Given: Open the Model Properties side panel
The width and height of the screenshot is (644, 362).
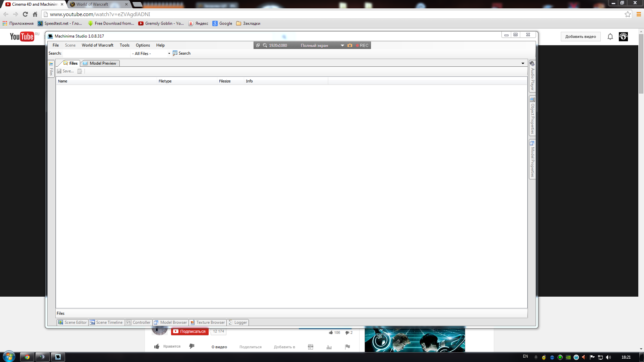Looking at the screenshot, I should [532, 159].
